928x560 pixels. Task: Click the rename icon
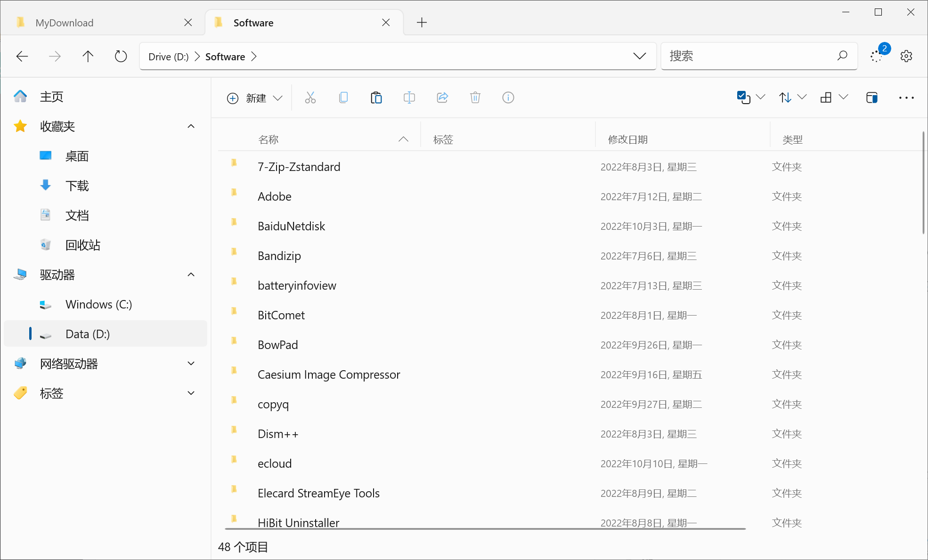409,98
